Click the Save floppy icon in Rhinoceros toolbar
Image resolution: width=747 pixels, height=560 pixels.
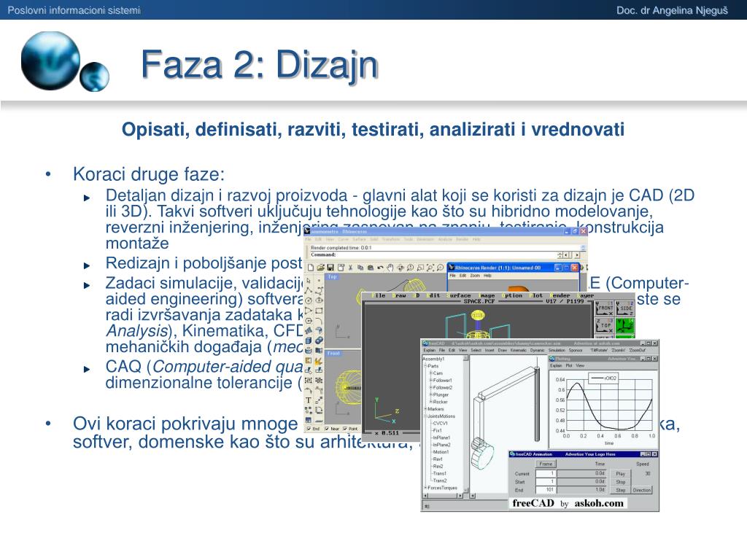click(x=330, y=268)
